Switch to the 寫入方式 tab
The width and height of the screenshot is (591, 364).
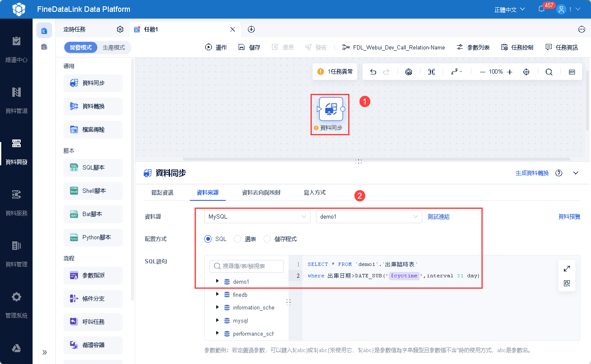[x=314, y=192]
